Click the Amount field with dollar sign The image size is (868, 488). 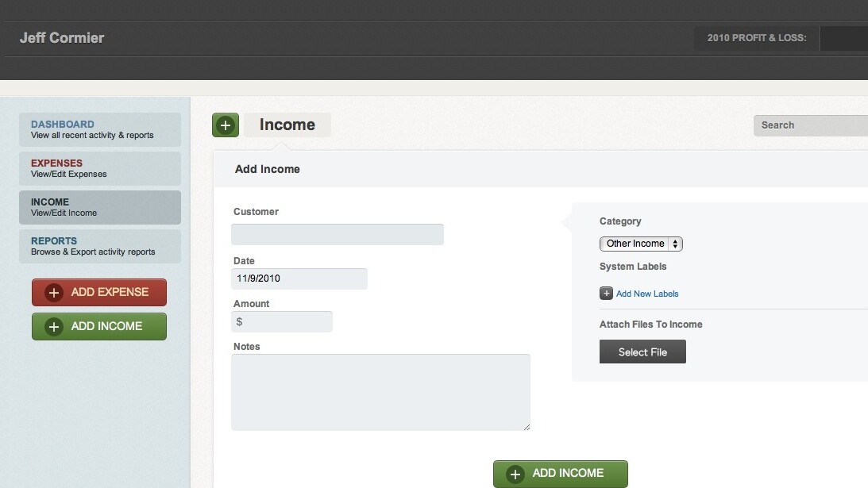click(282, 321)
